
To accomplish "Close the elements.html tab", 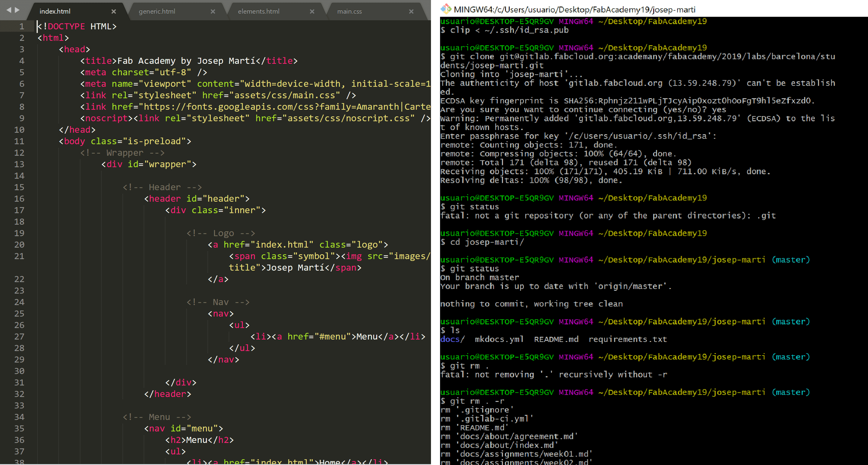I will [x=312, y=11].
